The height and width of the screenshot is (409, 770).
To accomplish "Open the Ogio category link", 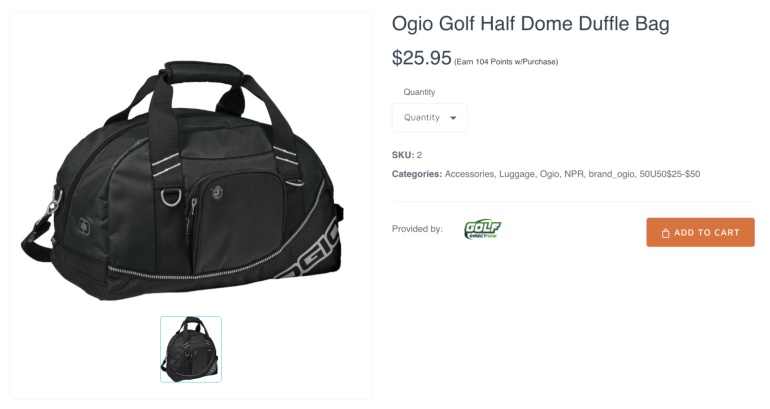I will click(x=550, y=174).
